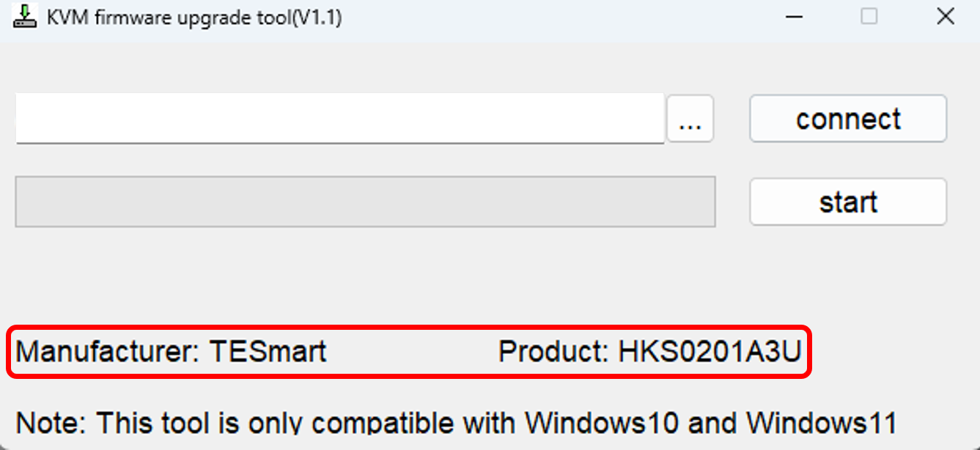Screen dimensions: 980x450
Task: Click the "KVM firmware upgrade tool(V1.1)" window title
Action: point(194,18)
